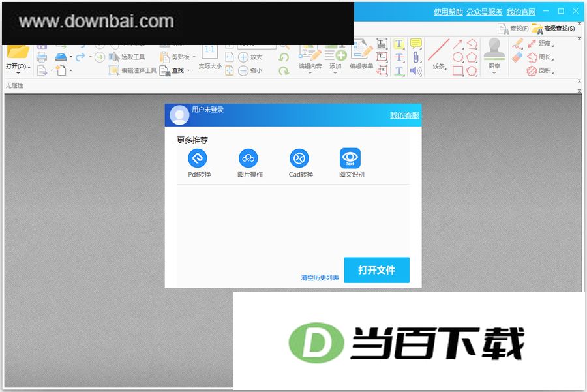Select the 线条 line drawing tool
587x392 pixels.
click(x=438, y=54)
